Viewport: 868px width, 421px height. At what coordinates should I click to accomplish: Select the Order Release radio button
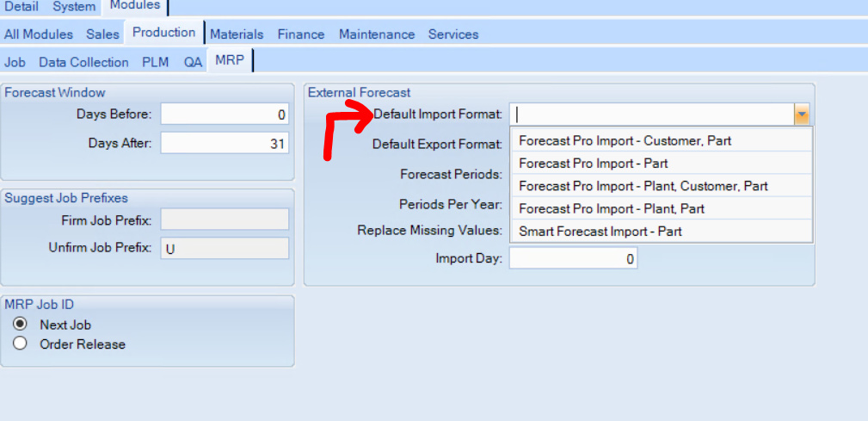21,344
